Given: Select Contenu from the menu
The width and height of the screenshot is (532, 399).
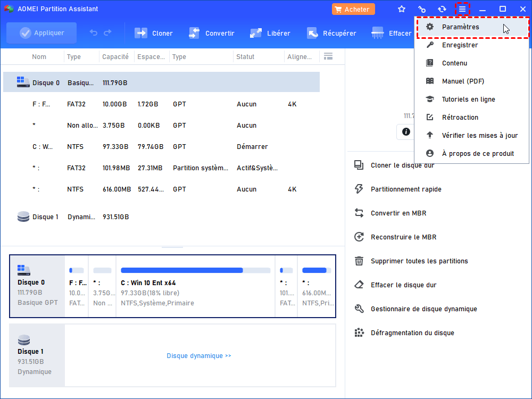Looking at the screenshot, I should pos(472,63).
